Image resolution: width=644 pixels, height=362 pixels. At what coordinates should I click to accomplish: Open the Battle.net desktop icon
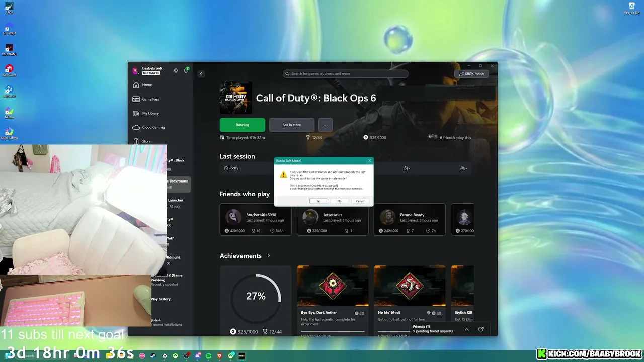coord(9,92)
